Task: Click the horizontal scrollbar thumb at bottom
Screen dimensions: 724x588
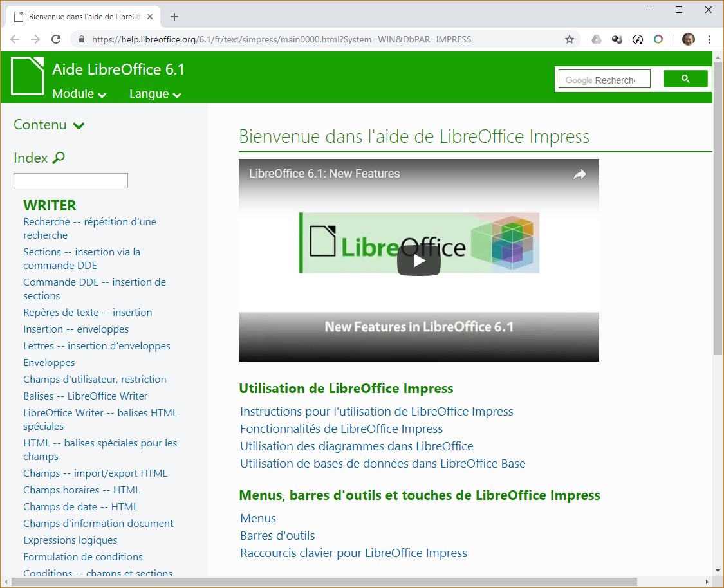Action: click(x=323, y=582)
